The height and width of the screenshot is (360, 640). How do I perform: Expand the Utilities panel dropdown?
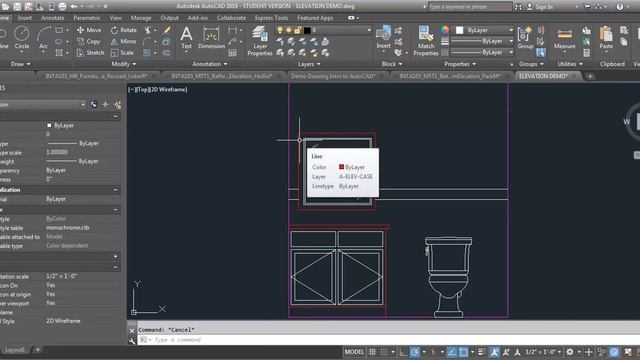[x=569, y=64]
